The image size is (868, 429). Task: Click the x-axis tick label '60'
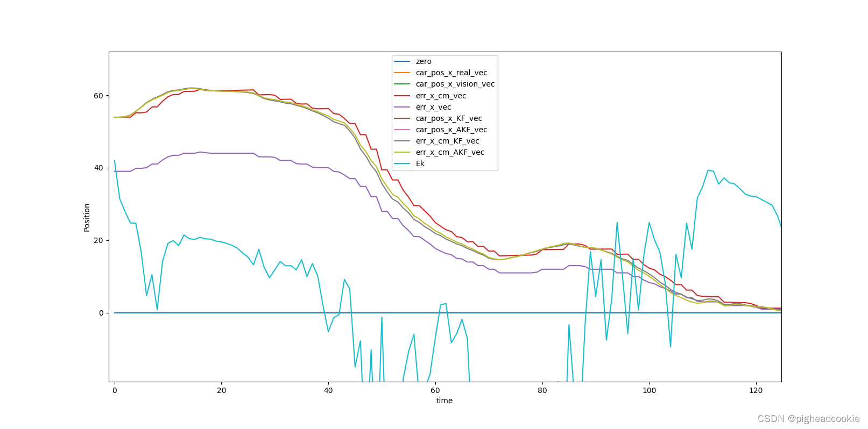[x=435, y=390]
